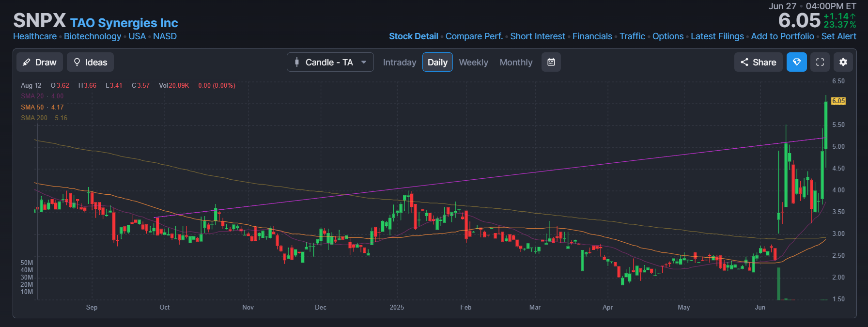Image resolution: width=868 pixels, height=327 pixels.
Task: Click the Biotechnology industry link
Action: pyautogui.click(x=93, y=36)
